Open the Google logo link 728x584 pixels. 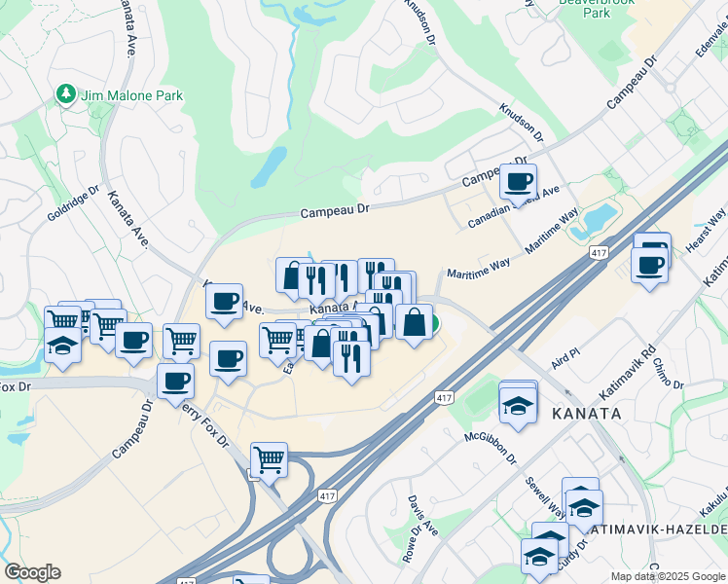32,573
